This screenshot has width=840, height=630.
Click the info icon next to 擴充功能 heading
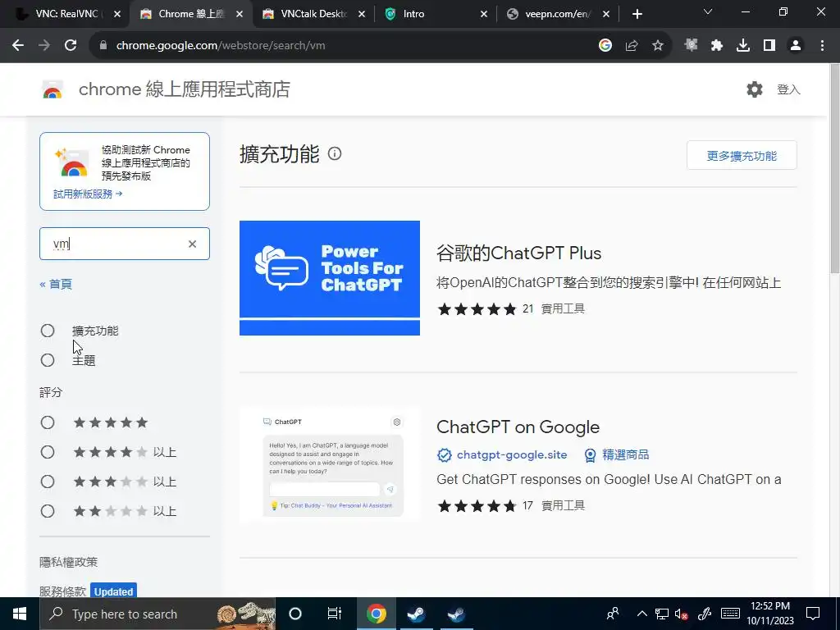(335, 153)
